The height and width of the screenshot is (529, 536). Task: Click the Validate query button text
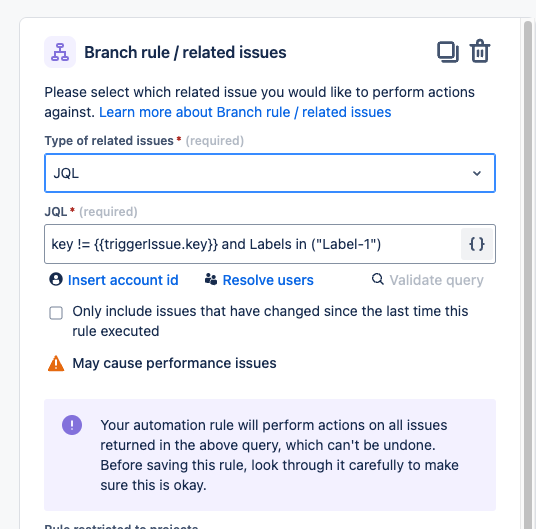[437, 280]
